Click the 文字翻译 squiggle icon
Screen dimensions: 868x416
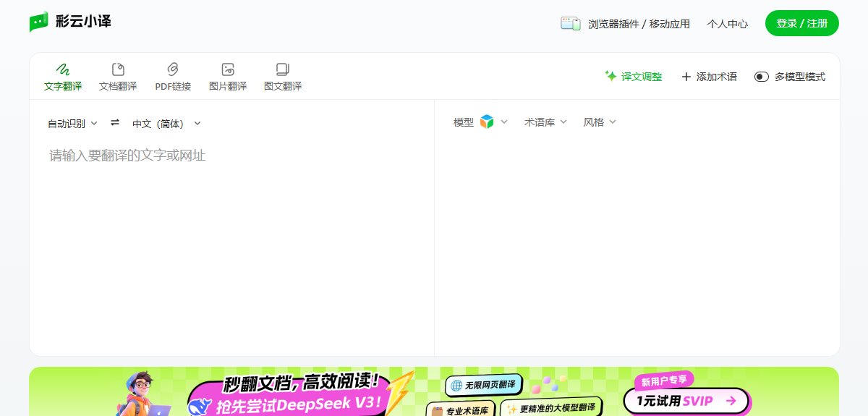63,69
